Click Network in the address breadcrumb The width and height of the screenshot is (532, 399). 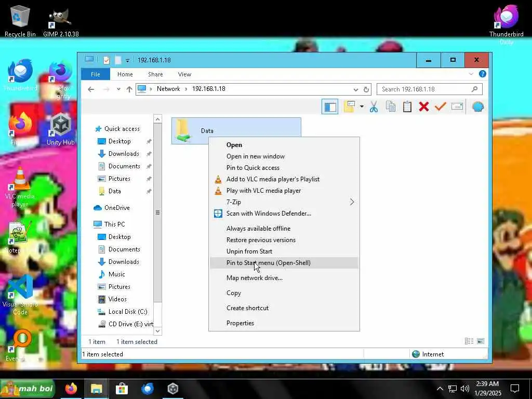tap(168, 88)
